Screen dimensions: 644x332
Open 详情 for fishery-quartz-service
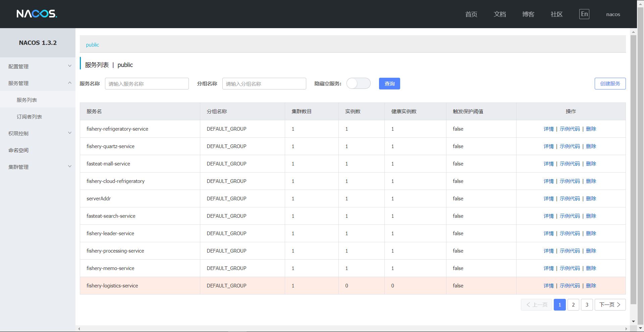tap(549, 146)
